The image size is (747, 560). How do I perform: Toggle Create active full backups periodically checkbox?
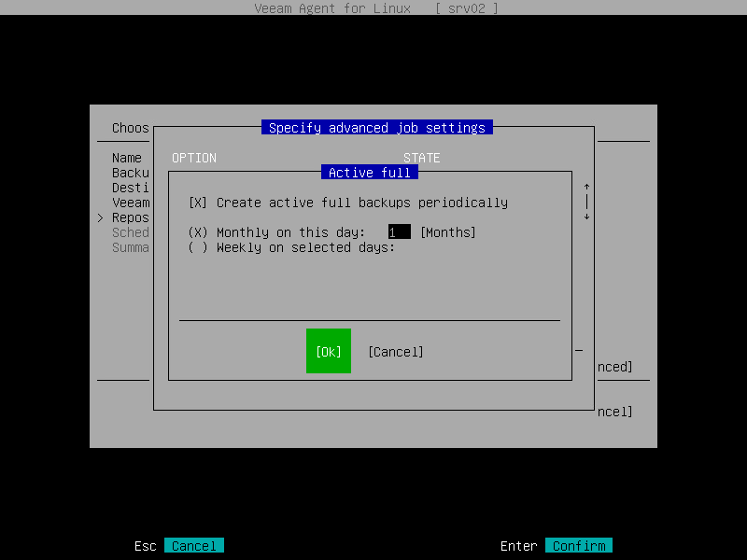(198, 203)
